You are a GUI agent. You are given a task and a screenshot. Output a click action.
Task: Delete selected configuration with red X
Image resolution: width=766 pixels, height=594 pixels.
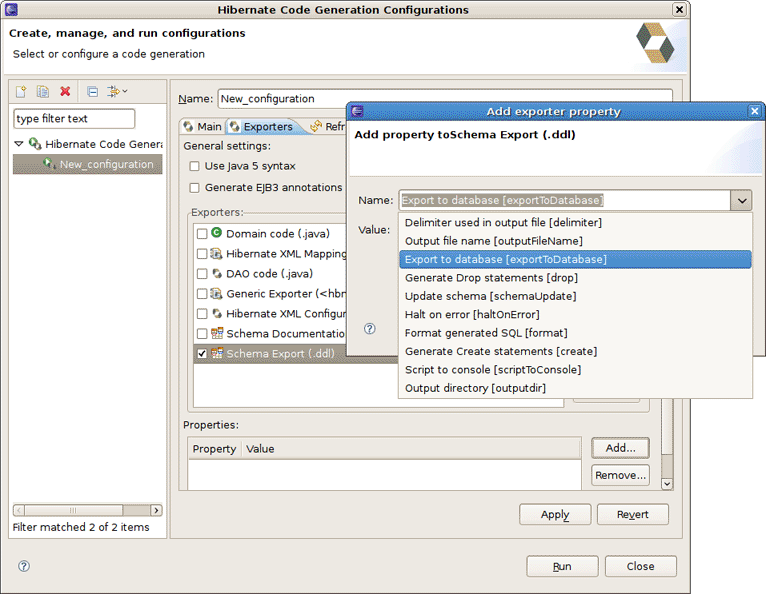65,91
